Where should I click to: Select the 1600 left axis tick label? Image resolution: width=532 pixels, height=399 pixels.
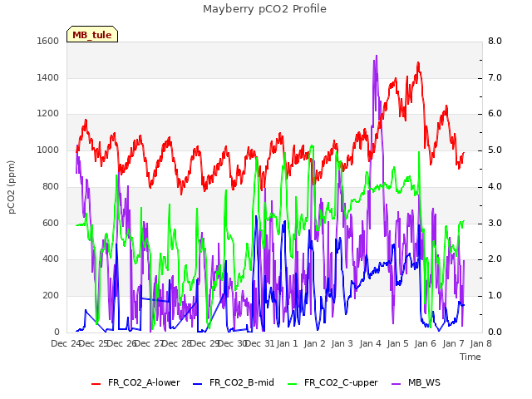click(48, 41)
